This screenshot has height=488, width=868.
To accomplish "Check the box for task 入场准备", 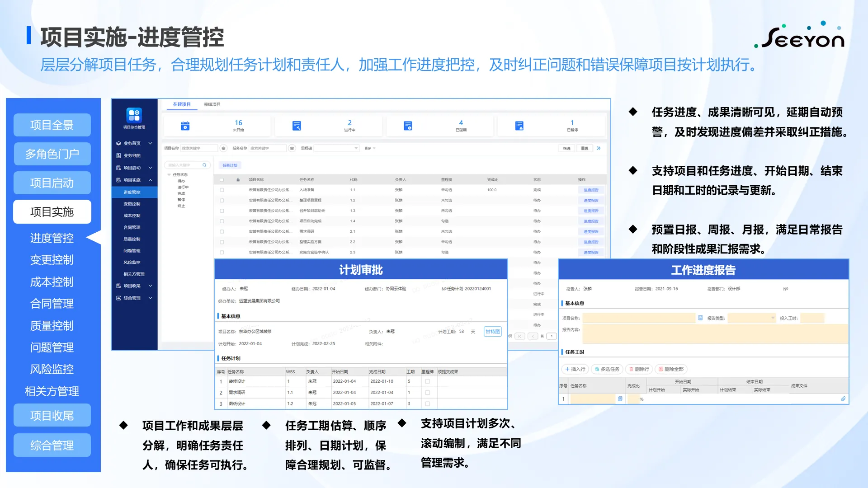I will [x=222, y=190].
